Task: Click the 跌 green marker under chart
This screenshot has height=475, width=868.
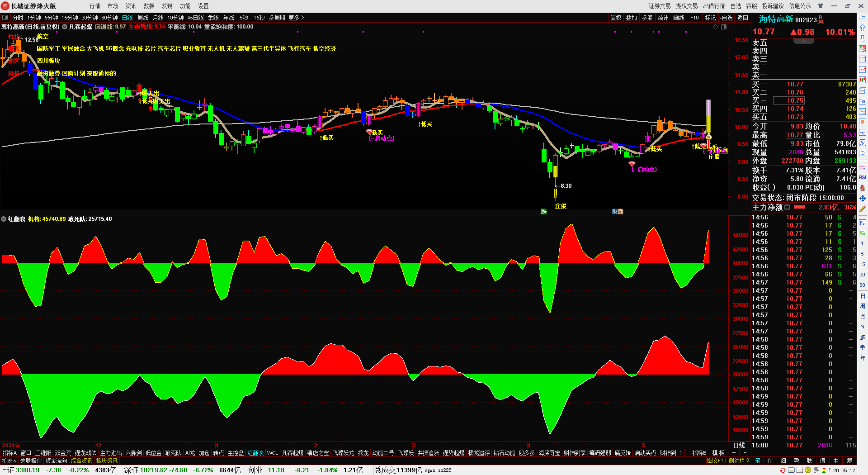Action: click(x=544, y=211)
